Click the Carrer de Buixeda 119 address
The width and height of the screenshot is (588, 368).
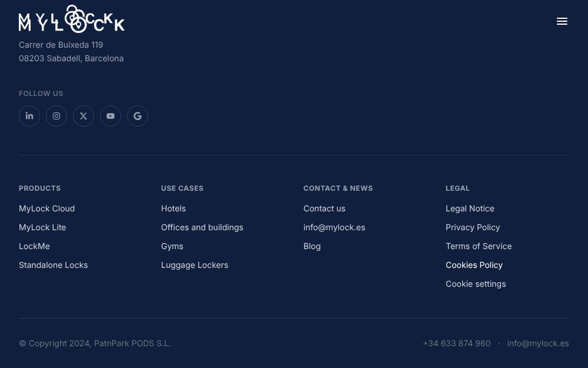coord(61,45)
